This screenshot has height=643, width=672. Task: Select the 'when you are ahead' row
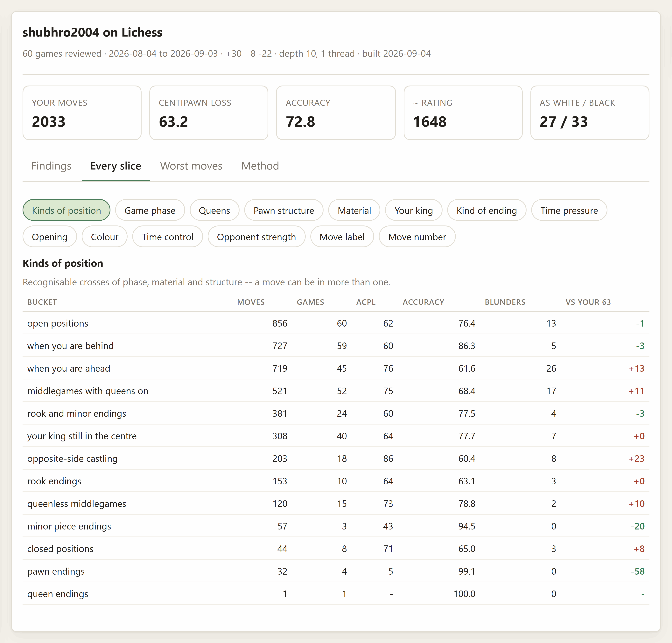pos(336,369)
